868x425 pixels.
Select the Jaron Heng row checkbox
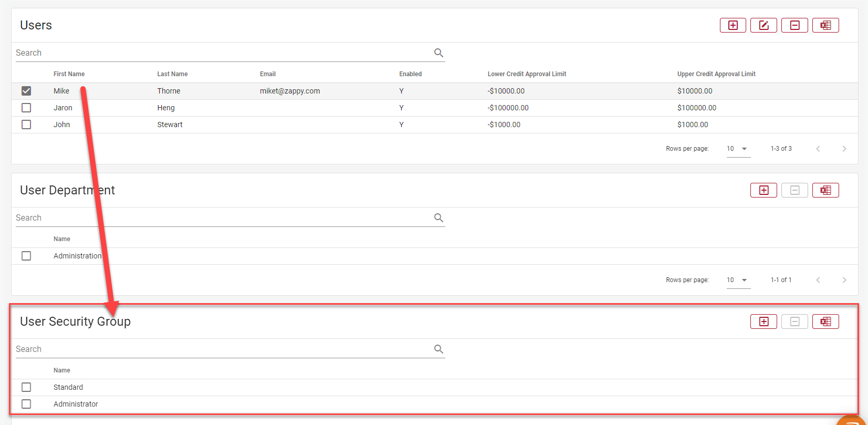tap(26, 108)
